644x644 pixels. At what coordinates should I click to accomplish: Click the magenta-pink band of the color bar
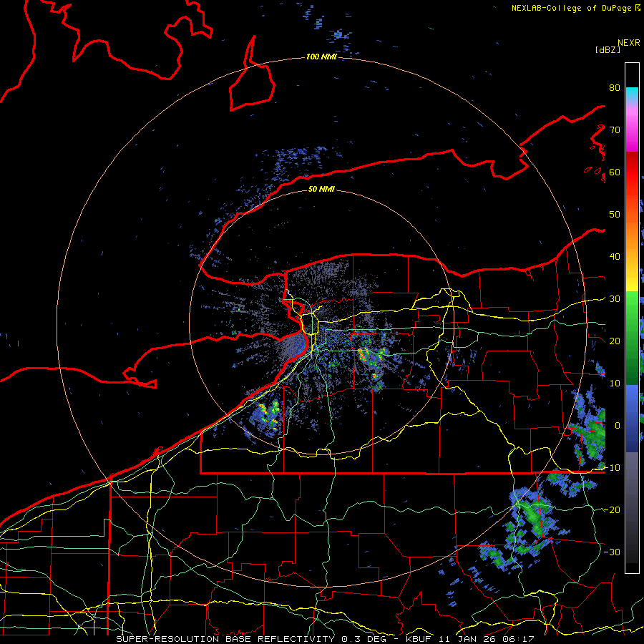[x=632, y=127]
